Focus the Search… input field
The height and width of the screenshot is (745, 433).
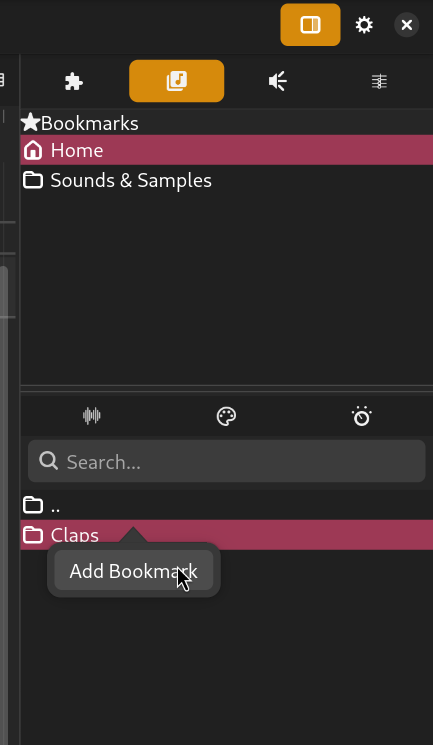(227, 461)
